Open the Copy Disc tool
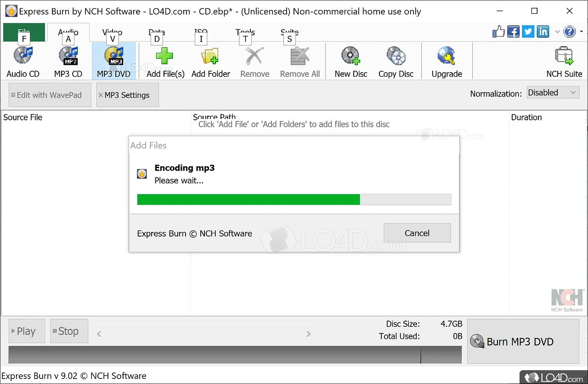 tap(396, 61)
